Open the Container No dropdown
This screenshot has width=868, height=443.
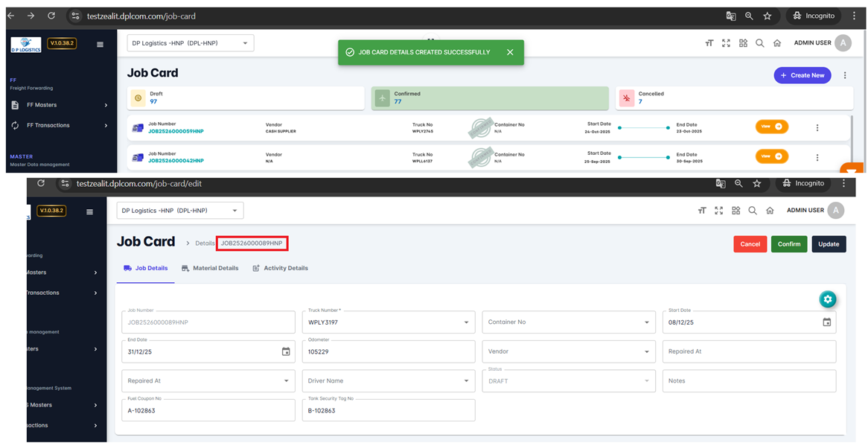pos(646,322)
